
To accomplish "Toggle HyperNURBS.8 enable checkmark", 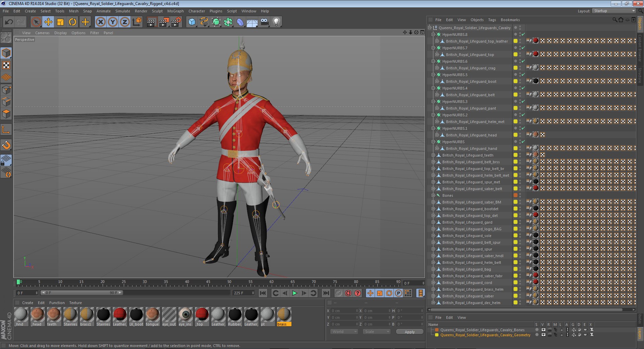I will (x=523, y=35).
